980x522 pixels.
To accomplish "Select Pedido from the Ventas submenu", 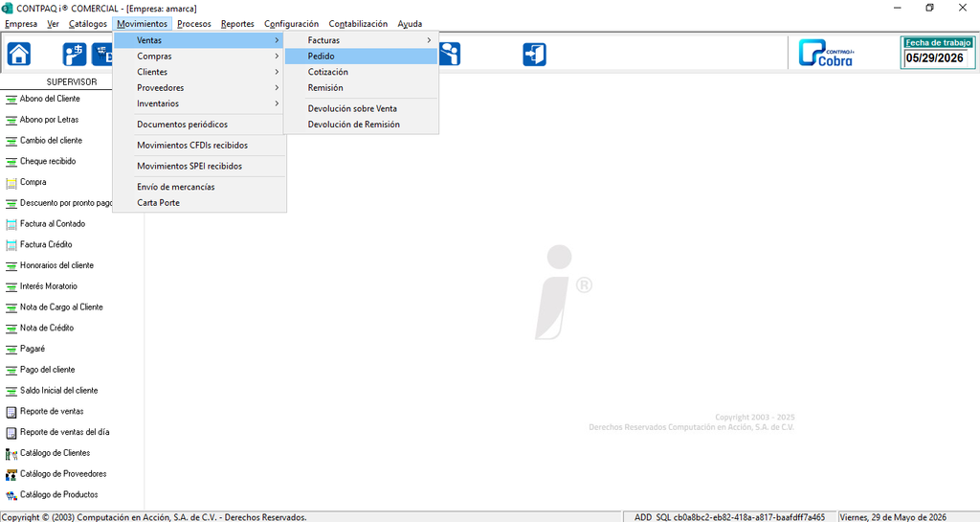I will pos(361,57).
